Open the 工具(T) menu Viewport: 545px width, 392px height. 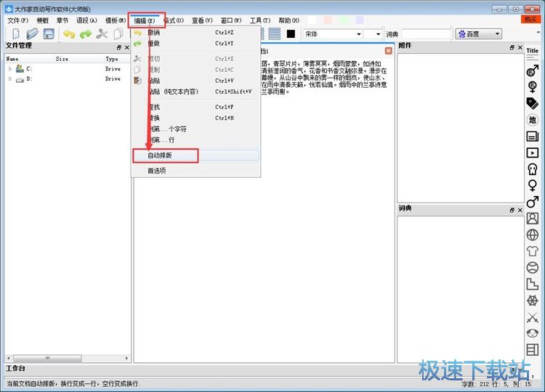click(x=260, y=20)
